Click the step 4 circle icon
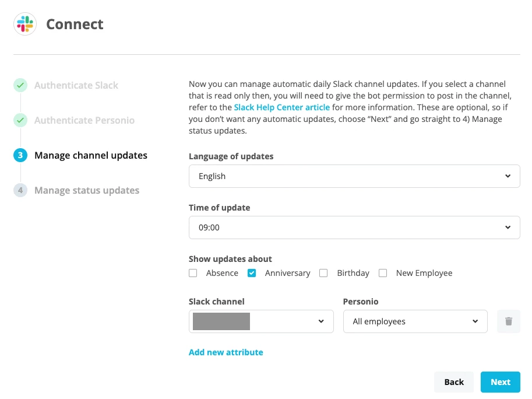Image resolution: width=532 pixels, height=399 pixels. [20, 190]
